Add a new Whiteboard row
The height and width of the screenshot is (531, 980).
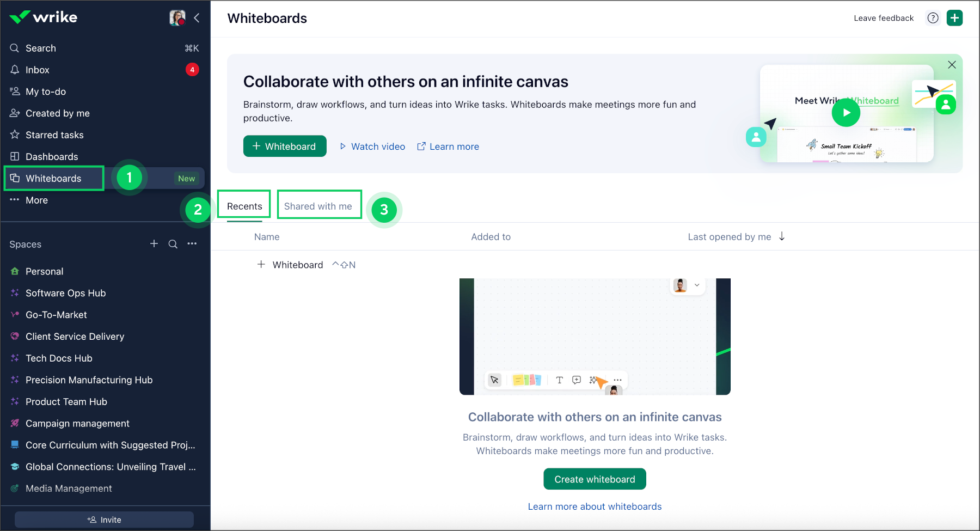click(306, 265)
